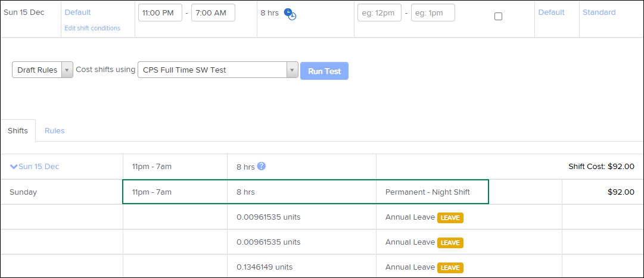The image size is (644, 278).
Task: Click the chevron icon before Sun 15 Dec
Action: [x=14, y=167]
